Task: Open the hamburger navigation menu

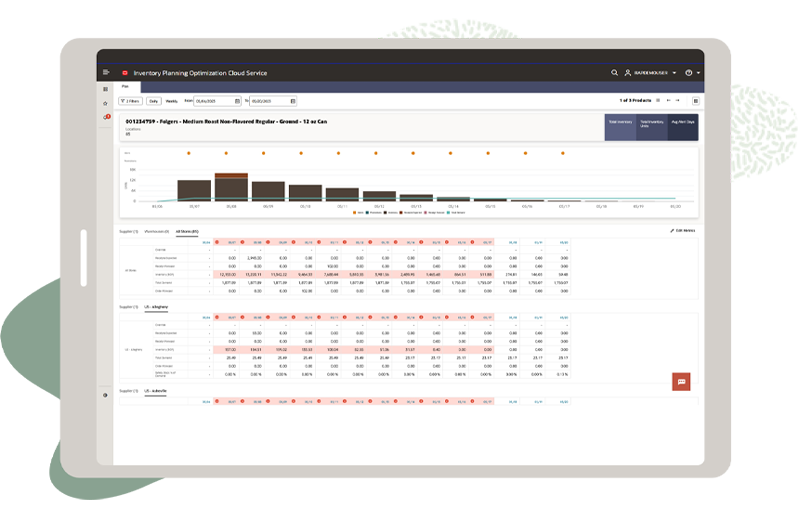Action: (x=106, y=72)
